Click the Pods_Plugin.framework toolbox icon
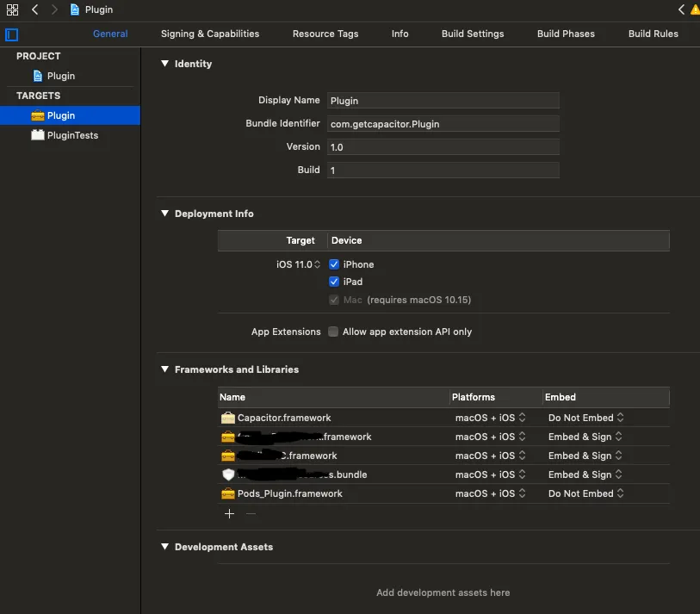 coord(228,493)
